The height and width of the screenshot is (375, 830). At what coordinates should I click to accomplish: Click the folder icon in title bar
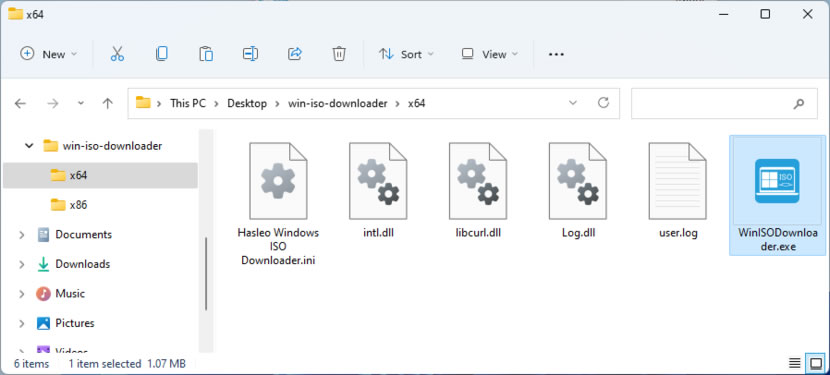pyautogui.click(x=15, y=14)
